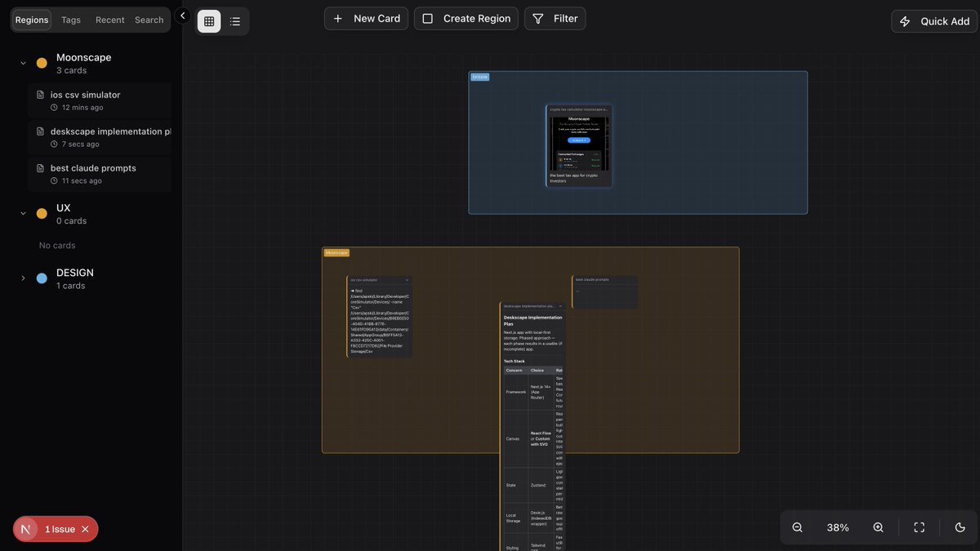Screen dimensions: 980x551
Task: Click the Create Region button
Action: tap(466, 18)
